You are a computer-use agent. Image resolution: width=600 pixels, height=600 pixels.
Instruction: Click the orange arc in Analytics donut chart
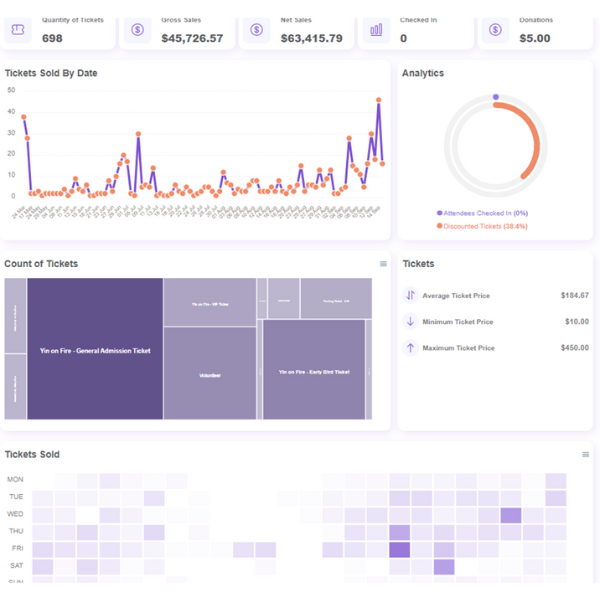(x=535, y=135)
